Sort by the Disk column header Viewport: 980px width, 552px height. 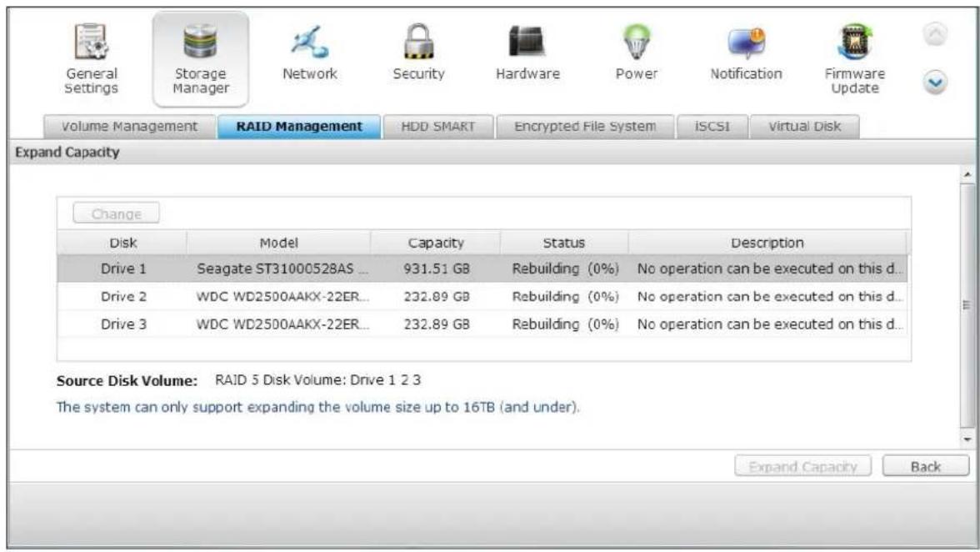(122, 243)
